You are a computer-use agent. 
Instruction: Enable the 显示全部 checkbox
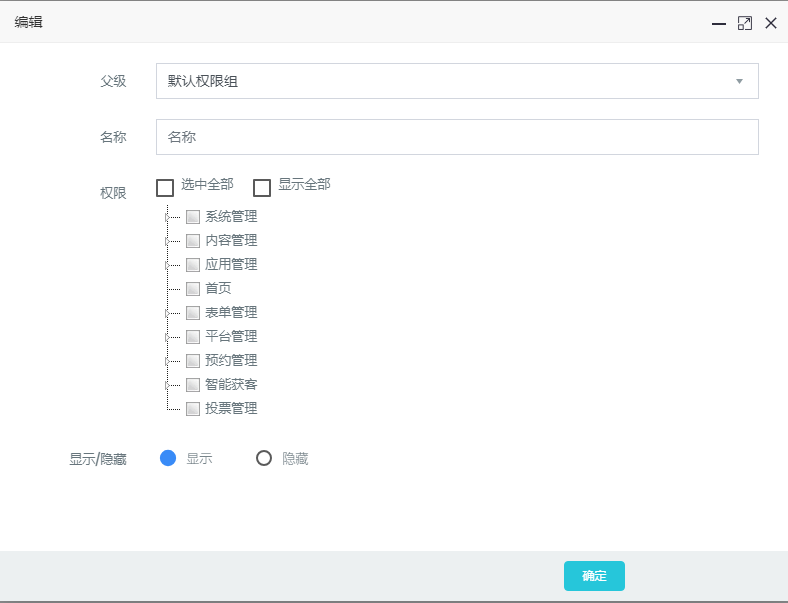[x=262, y=187]
